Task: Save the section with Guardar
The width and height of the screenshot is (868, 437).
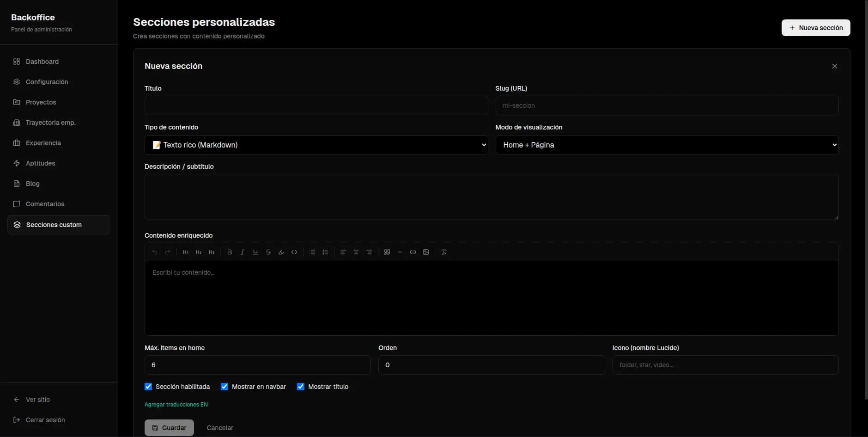Action: click(169, 427)
